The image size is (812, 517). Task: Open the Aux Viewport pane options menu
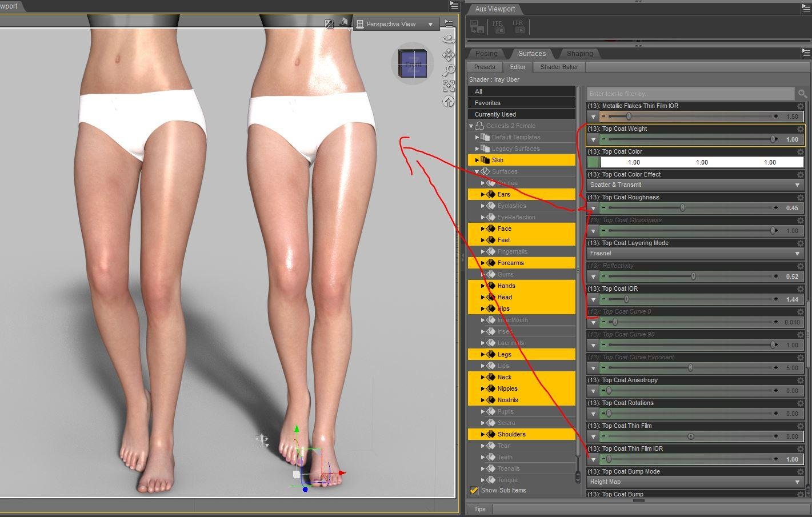(806, 9)
